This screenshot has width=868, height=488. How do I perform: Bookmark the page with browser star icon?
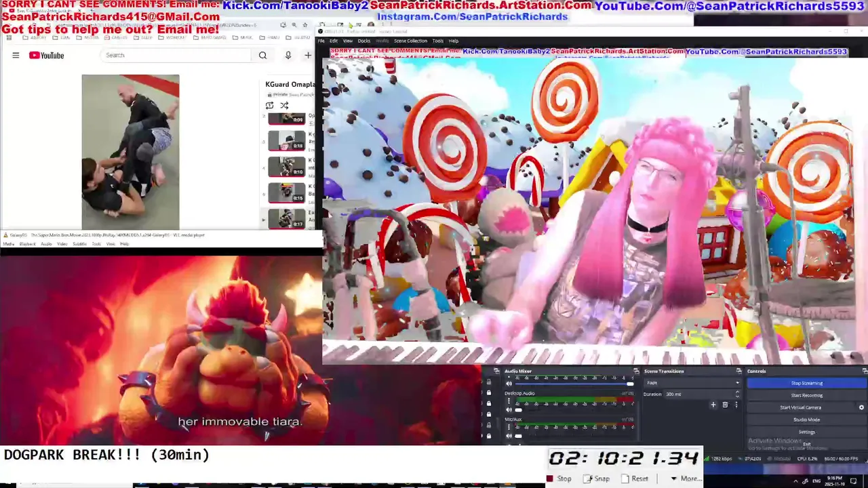tap(305, 25)
